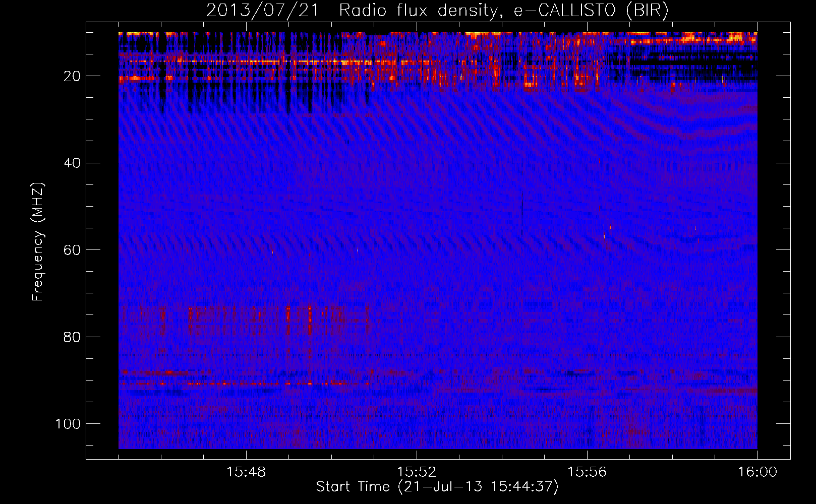Click the 80 frequency tick label

coord(72,337)
